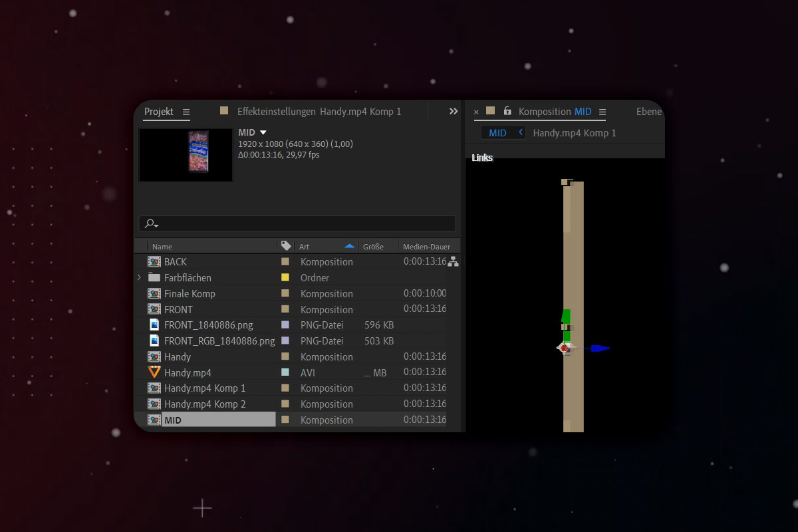Open Effekteinstellungen Handy.mp4 Komp 1 tab
The width and height of the screenshot is (798, 532).
(x=319, y=112)
